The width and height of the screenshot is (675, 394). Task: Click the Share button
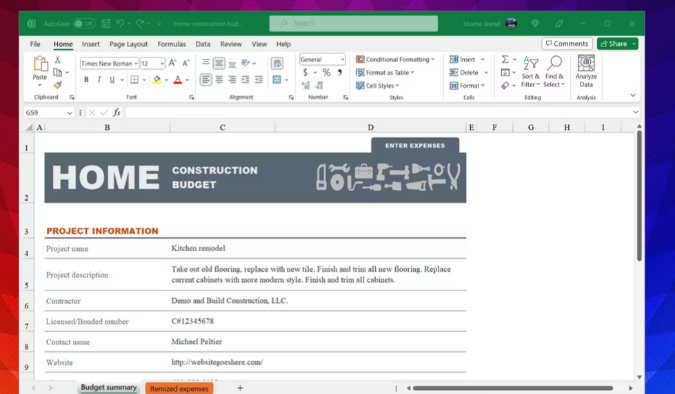[x=614, y=44]
